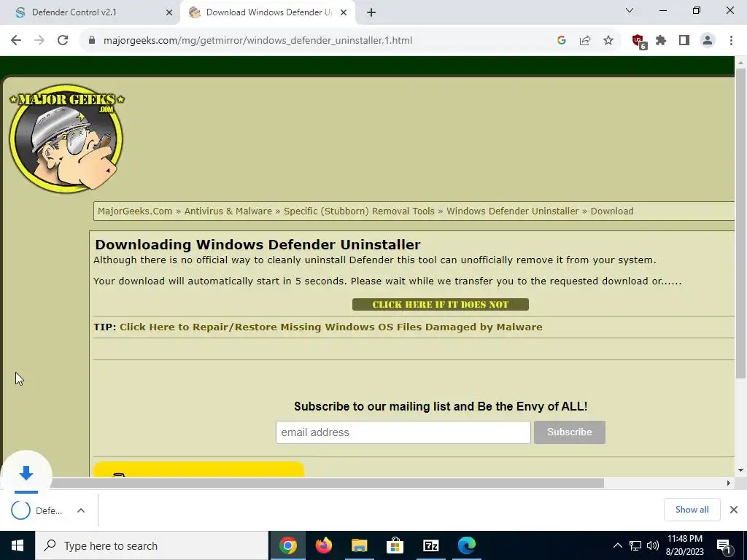Click the blue download arrow bubble
The height and width of the screenshot is (560, 747).
tap(26, 474)
